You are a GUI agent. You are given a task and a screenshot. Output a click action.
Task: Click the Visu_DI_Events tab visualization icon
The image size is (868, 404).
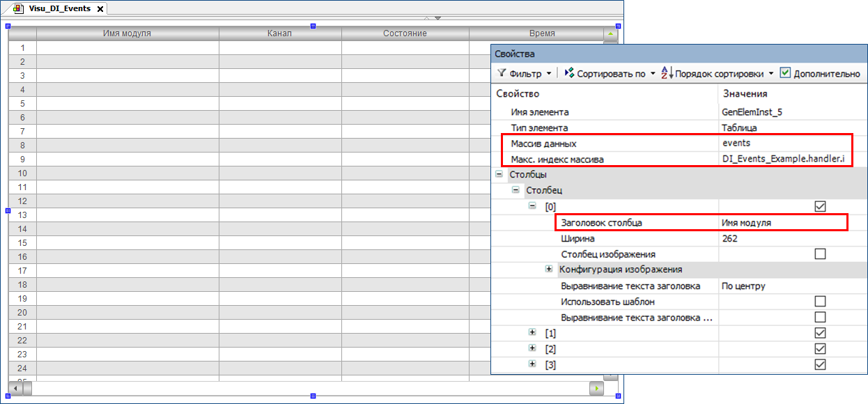tap(19, 9)
